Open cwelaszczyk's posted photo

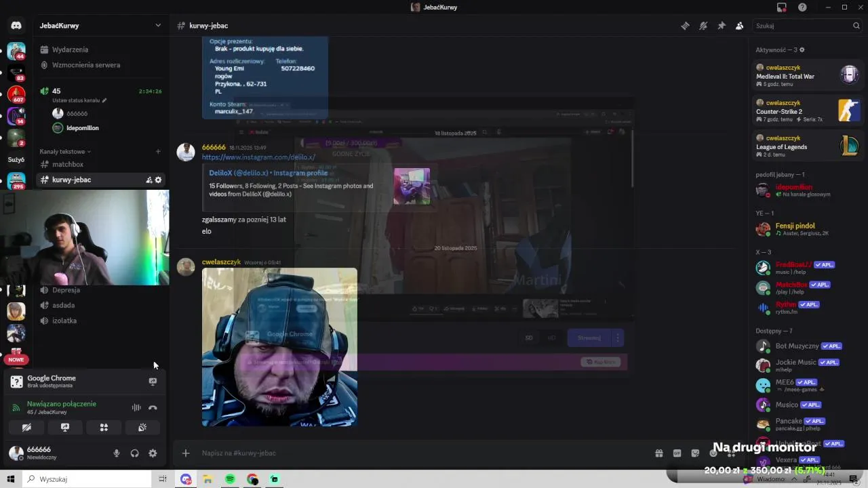coord(279,347)
